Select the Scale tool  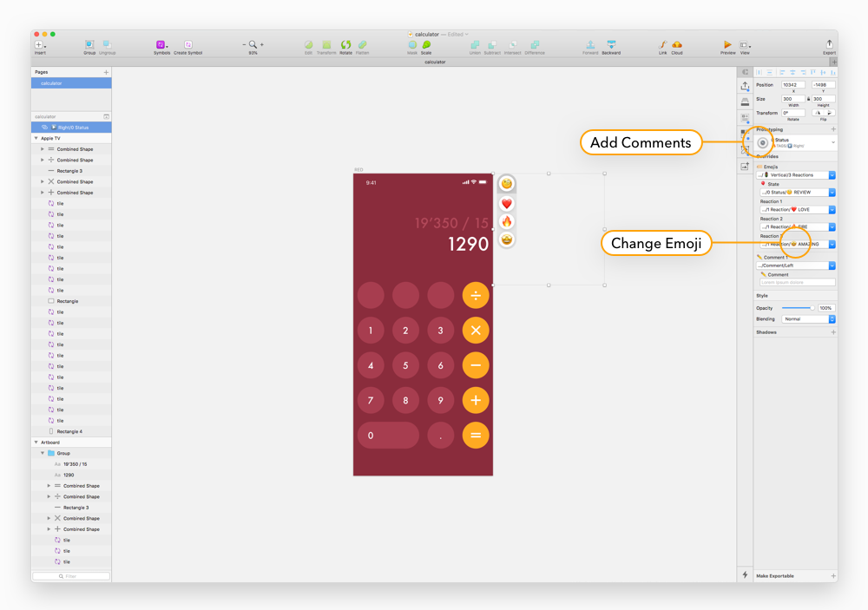tap(426, 44)
